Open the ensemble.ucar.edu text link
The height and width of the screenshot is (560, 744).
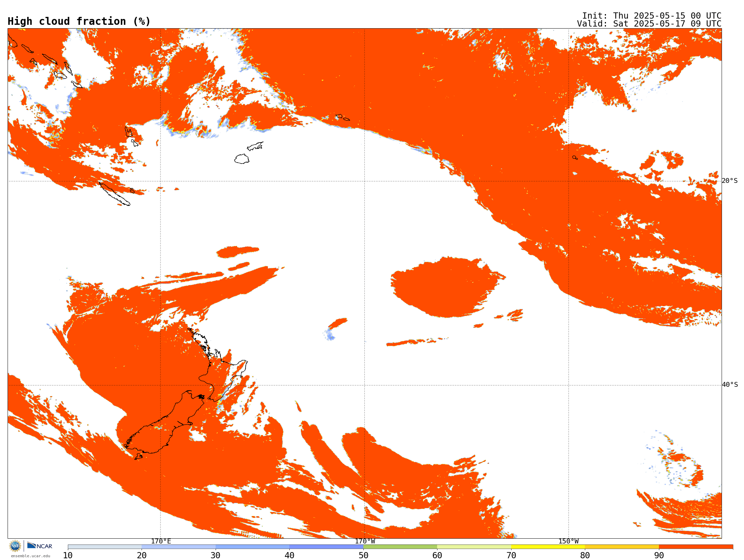[x=31, y=556]
